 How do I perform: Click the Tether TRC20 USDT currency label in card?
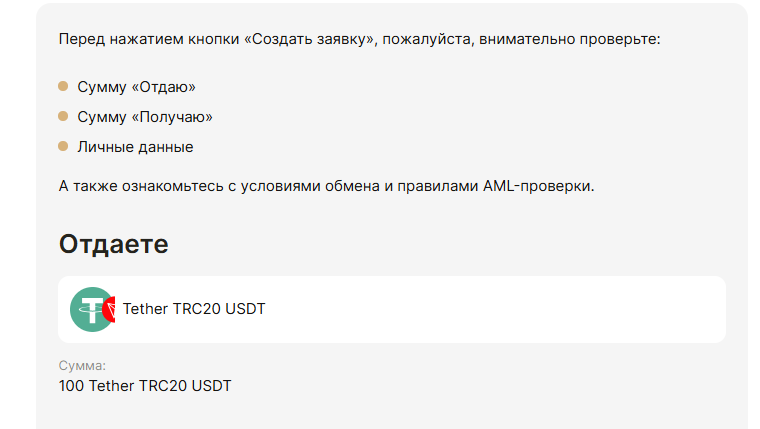click(194, 309)
